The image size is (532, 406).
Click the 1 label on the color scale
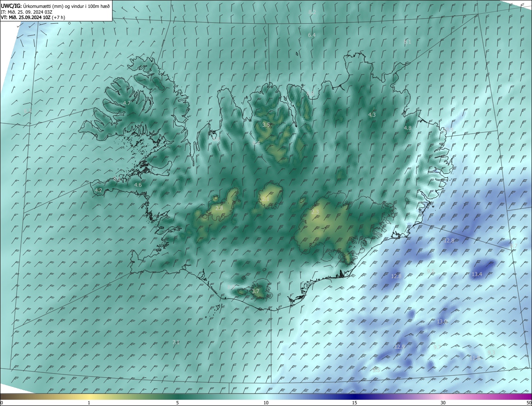(89, 403)
